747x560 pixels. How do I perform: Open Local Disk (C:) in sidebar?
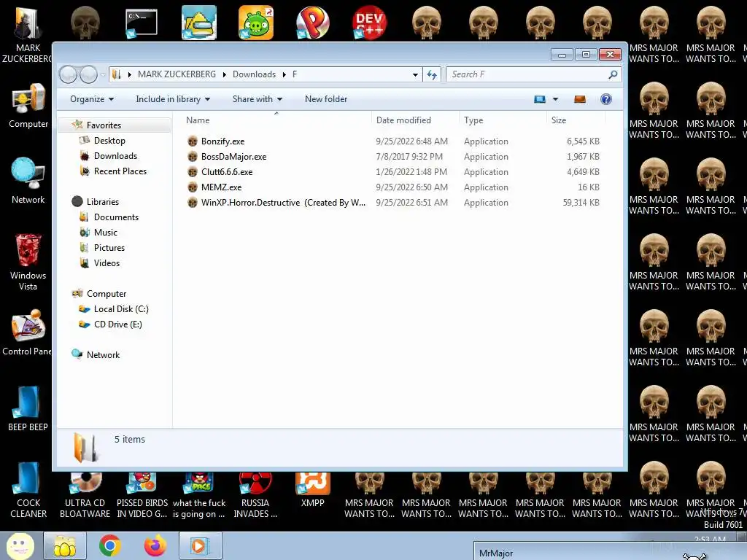pyautogui.click(x=121, y=309)
